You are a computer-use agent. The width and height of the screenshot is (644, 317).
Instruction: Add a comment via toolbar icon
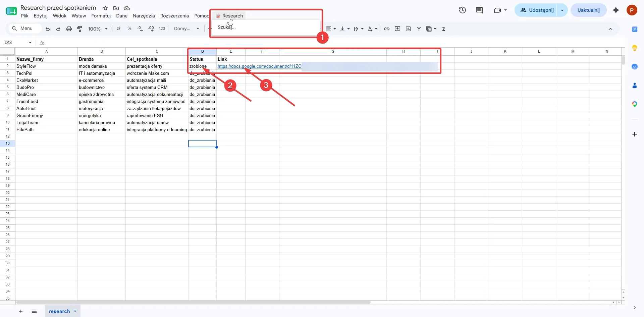397,29
